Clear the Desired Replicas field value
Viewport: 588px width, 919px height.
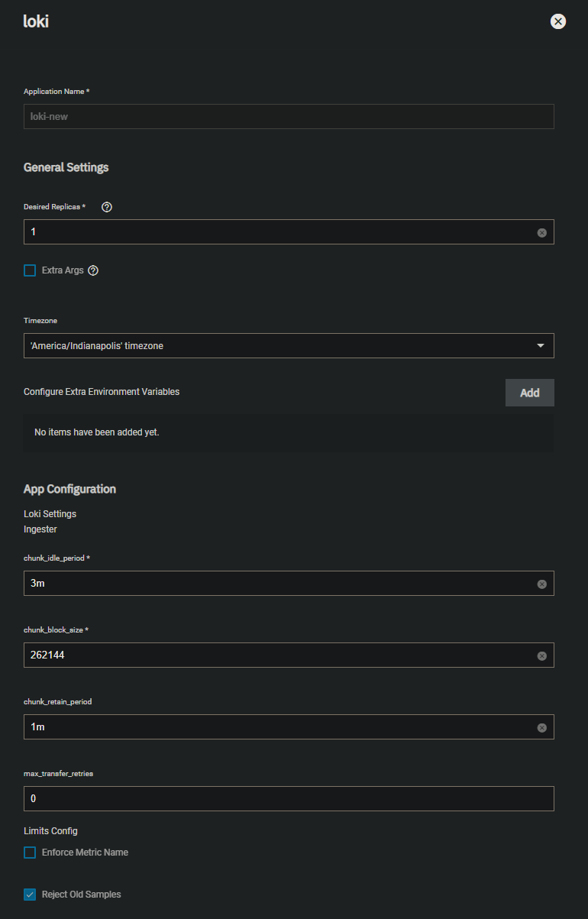coord(541,232)
